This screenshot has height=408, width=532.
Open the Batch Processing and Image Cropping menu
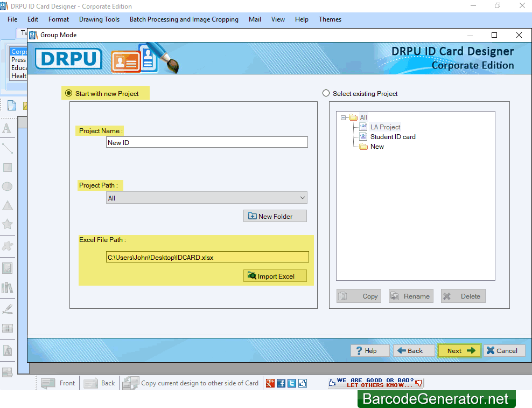tap(184, 19)
